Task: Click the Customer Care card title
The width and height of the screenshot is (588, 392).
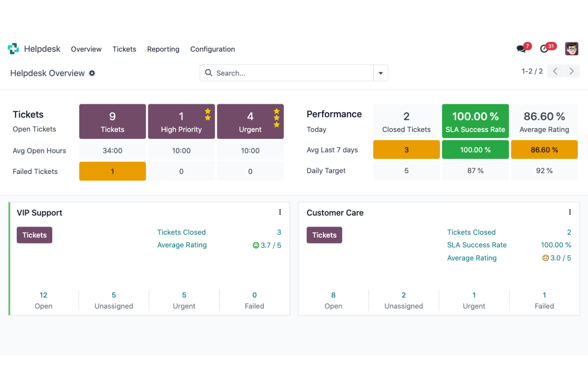Action: click(335, 213)
